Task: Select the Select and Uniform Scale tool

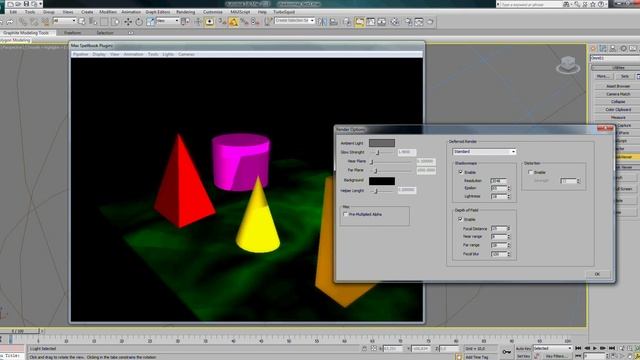Action: pos(150,22)
